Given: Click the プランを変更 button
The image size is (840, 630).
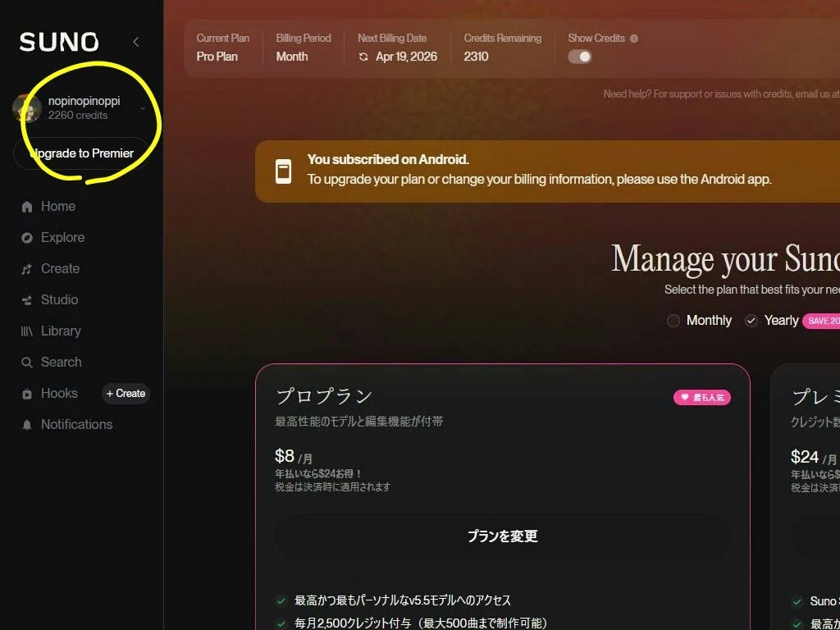Looking at the screenshot, I should tap(503, 536).
